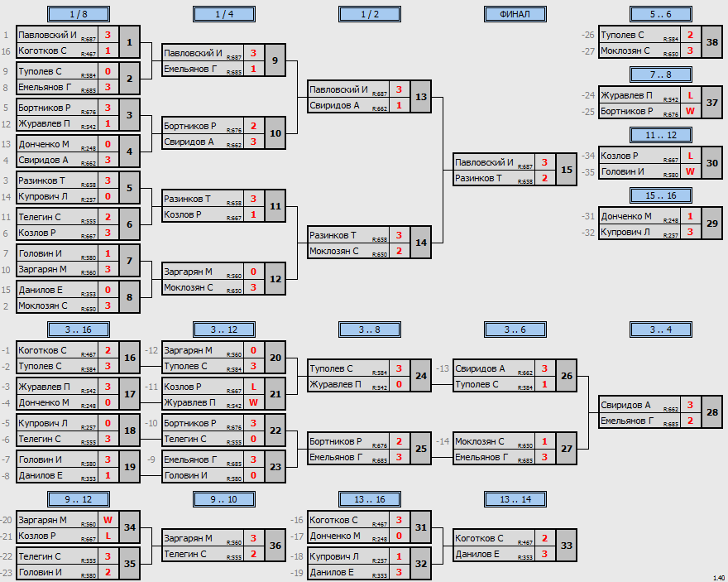Image resolution: width=728 pixels, height=582 pixels.
Task: Select match number 31 box
Action: (x=421, y=527)
